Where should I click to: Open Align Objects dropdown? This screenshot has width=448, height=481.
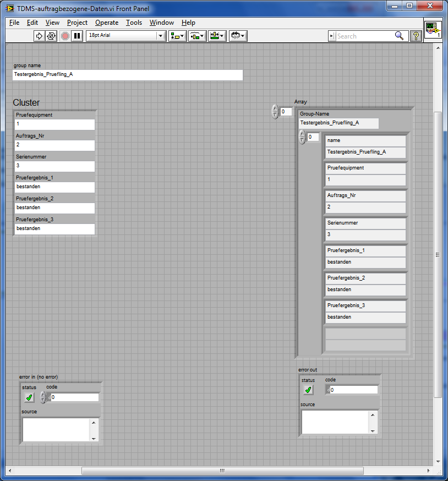pyautogui.click(x=177, y=36)
